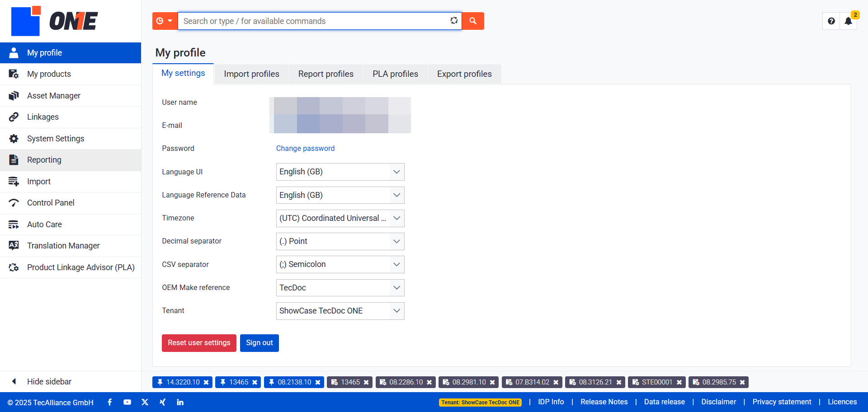Screen dimensions: 868x412
Task: Open the YouTube footer icon
Action: (x=127, y=402)
